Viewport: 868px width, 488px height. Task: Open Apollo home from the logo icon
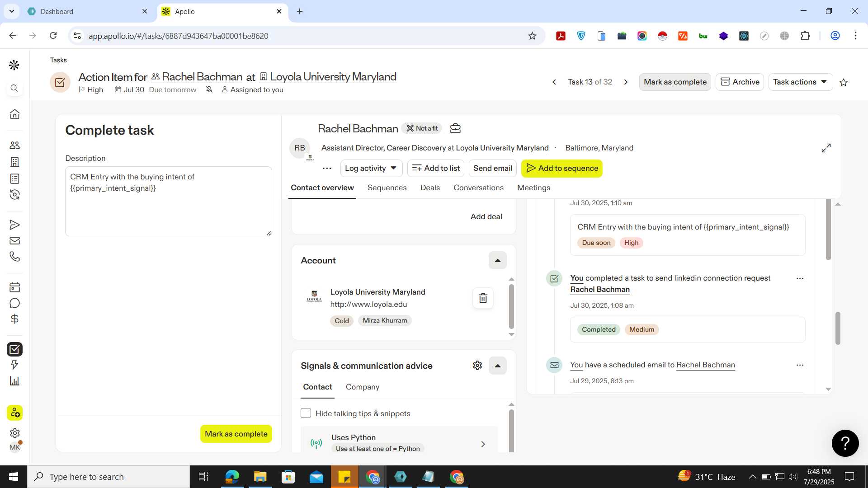14,65
